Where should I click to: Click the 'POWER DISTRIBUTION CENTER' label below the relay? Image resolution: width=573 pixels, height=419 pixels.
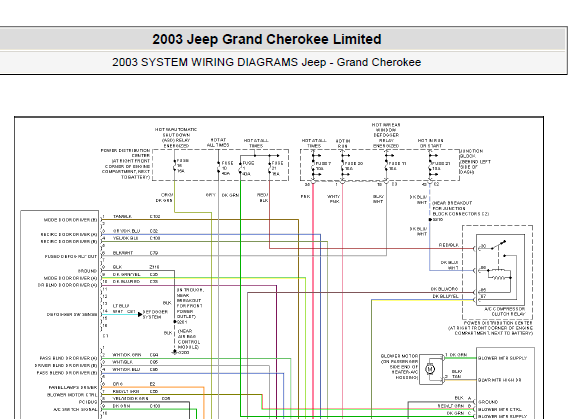(x=498, y=323)
